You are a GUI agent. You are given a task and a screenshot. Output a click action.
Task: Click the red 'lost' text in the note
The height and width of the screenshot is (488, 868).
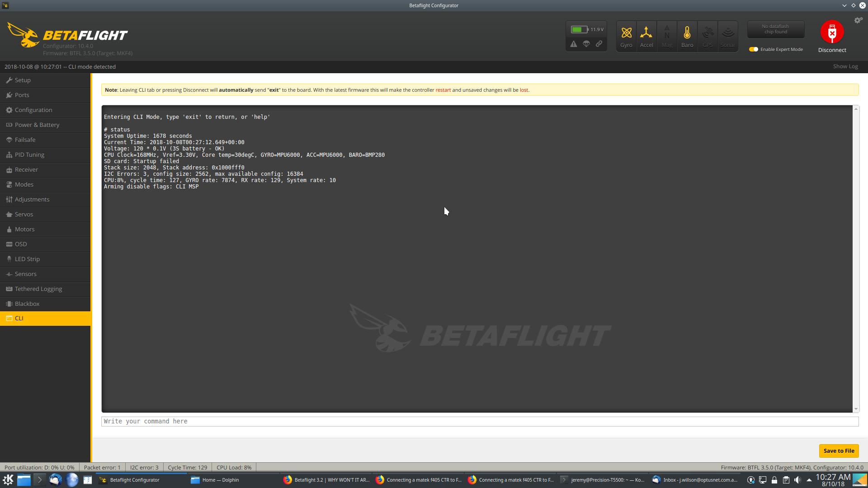pyautogui.click(x=524, y=90)
